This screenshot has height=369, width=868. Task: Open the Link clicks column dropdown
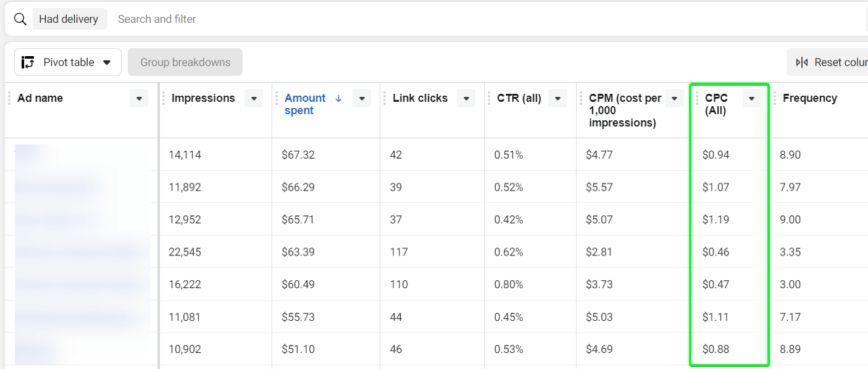[466, 98]
